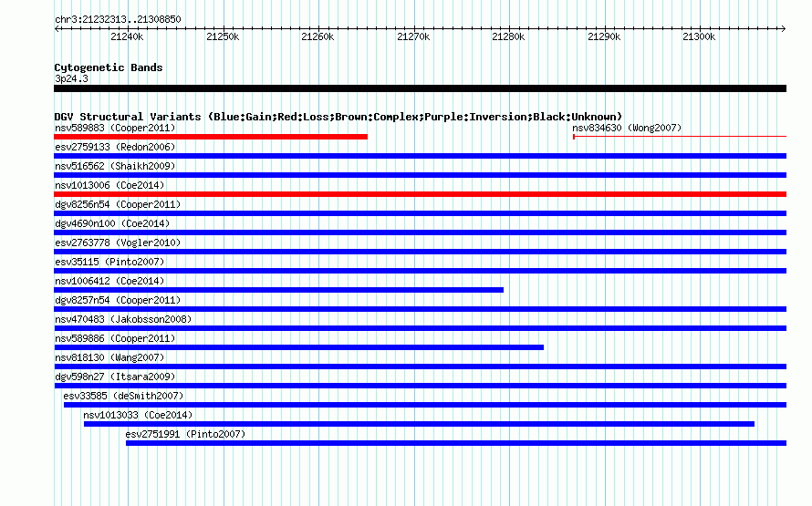
Task: Click the 21250k ruler position
Action: coord(223,36)
